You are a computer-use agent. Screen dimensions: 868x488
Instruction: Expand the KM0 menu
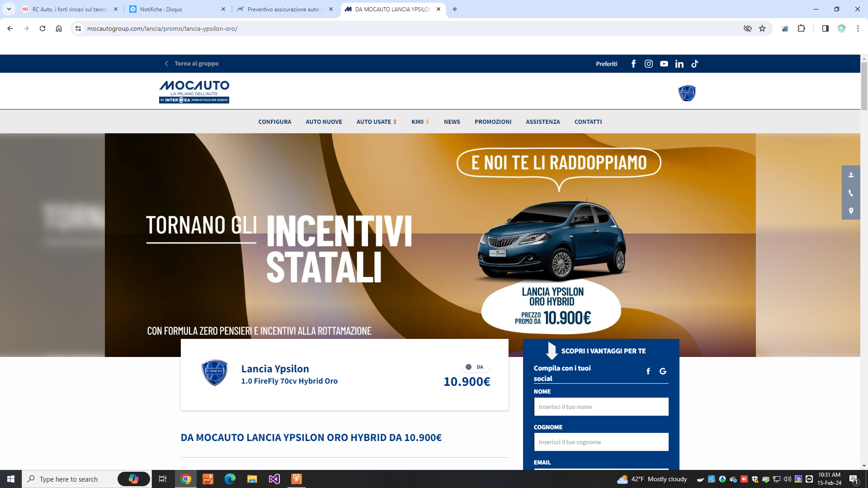tap(420, 122)
